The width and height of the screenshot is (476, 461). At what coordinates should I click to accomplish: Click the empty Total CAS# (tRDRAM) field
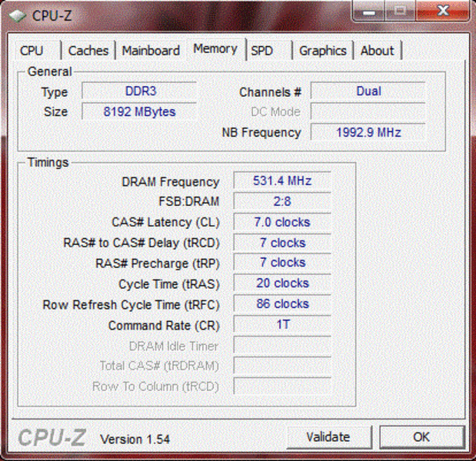coord(282,366)
